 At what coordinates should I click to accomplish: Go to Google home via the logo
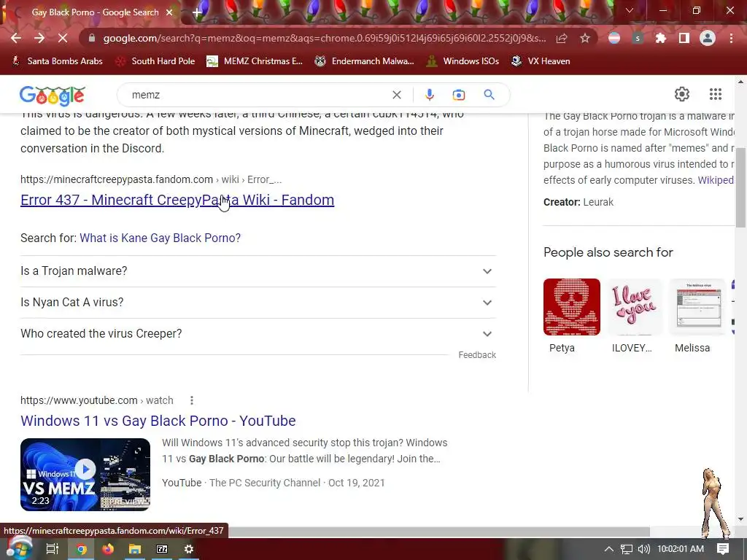tap(53, 96)
